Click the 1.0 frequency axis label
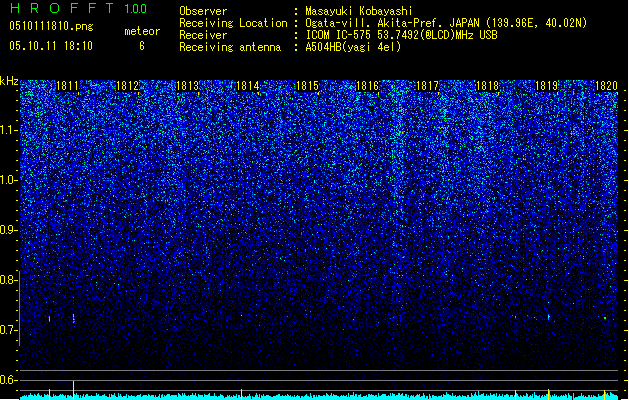The width and height of the screenshot is (629, 400). pos(8,180)
